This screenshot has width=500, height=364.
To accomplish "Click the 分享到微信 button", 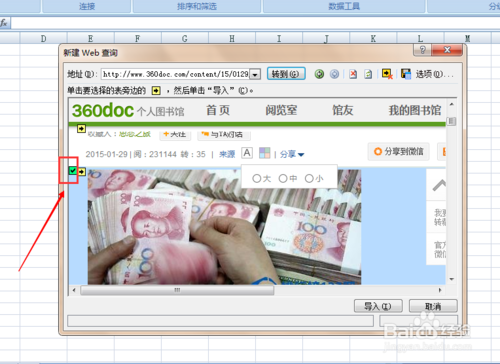I will pyautogui.click(x=399, y=151).
